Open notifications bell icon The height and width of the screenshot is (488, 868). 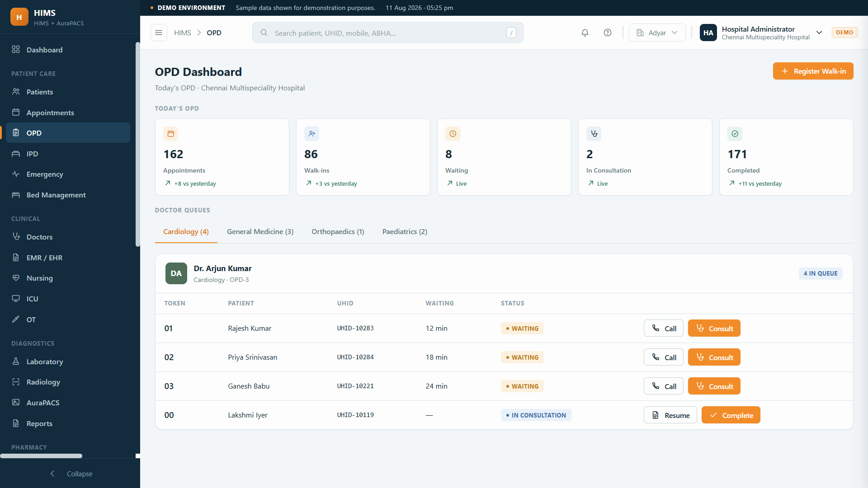(x=585, y=33)
